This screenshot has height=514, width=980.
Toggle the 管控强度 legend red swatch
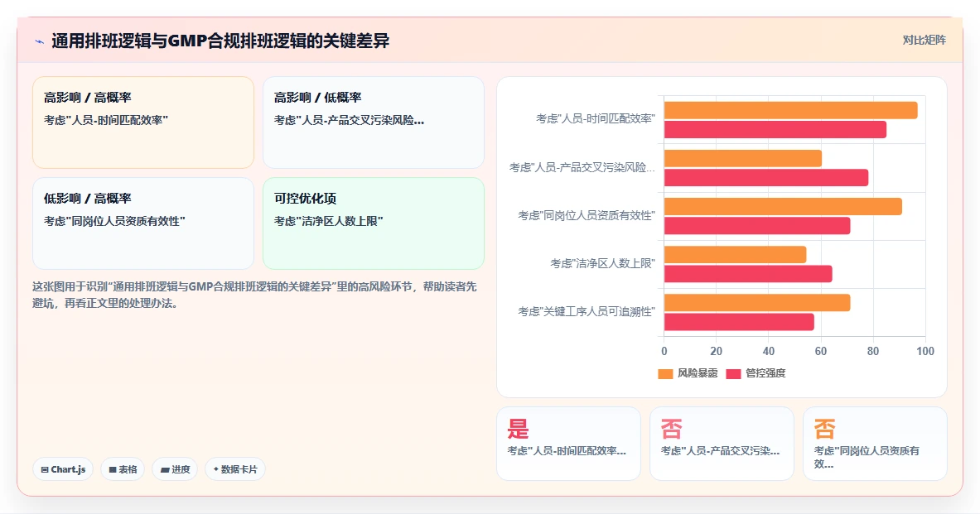pyautogui.click(x=733, y=373)
